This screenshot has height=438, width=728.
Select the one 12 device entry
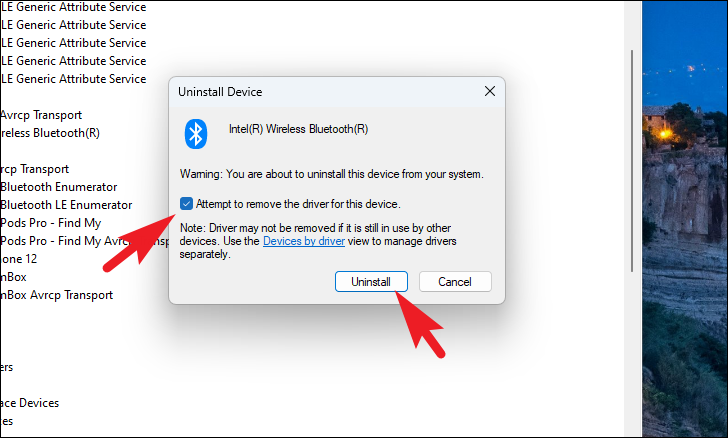click(19, 259)
